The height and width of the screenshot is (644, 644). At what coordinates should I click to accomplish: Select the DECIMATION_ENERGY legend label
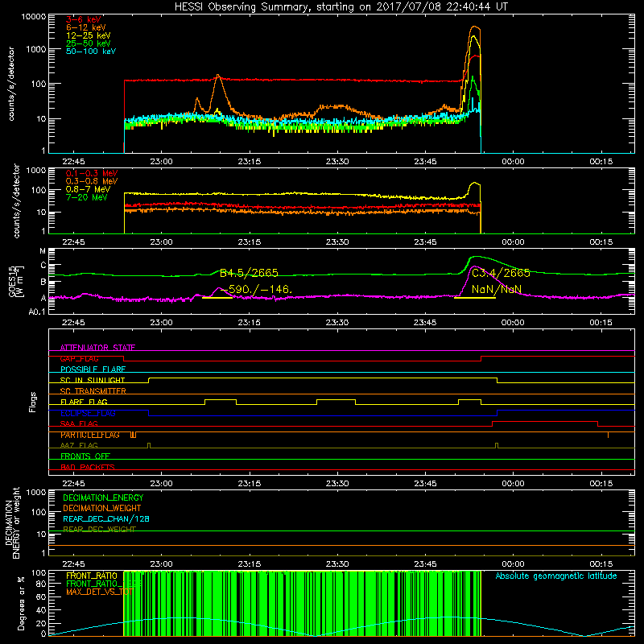pos(103,497)
